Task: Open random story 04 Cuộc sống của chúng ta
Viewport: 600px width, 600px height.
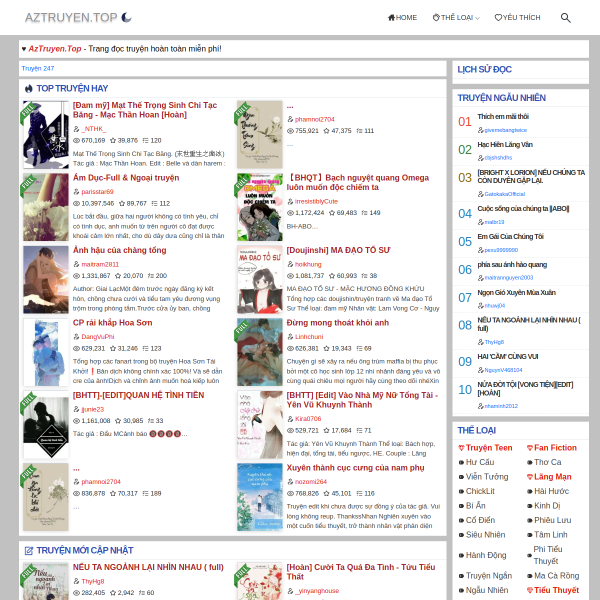Action: pyautogui.click(x=523, y=209)
